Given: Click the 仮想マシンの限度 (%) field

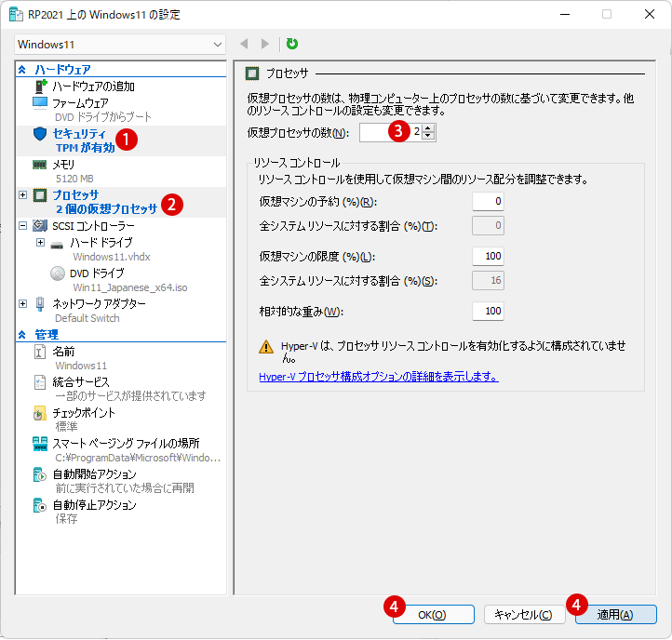Looking at the screenshot, I should pos(488,256).
